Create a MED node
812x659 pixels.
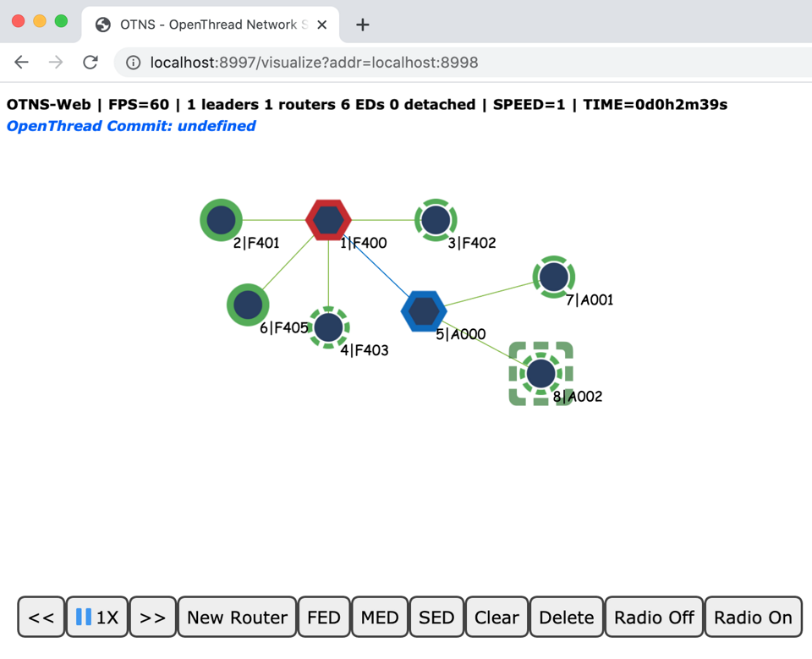(x=380, y=618)
